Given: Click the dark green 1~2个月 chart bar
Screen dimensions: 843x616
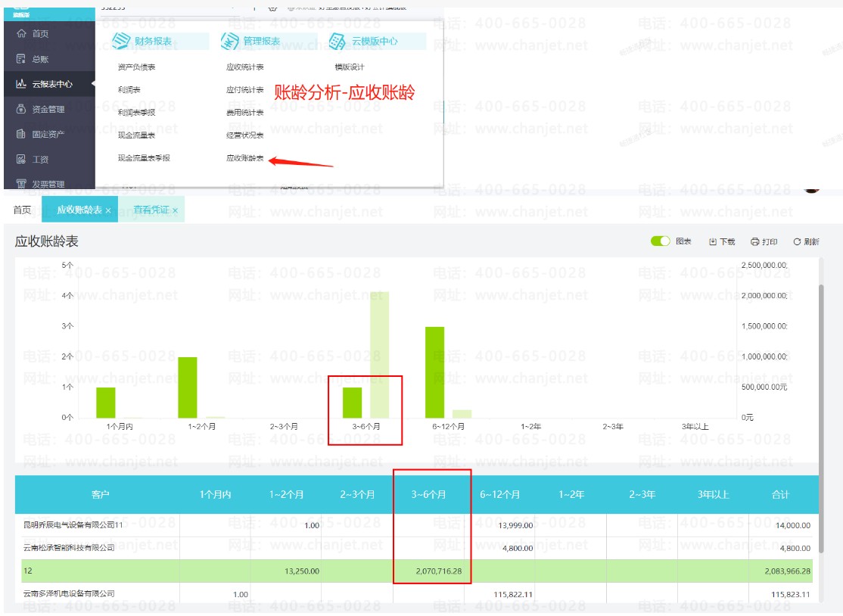Looking at the screenshot, I should (x=188, y=387).
